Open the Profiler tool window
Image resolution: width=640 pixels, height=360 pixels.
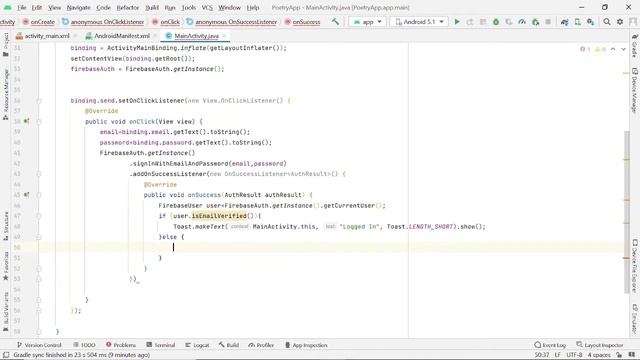(261, 345)
